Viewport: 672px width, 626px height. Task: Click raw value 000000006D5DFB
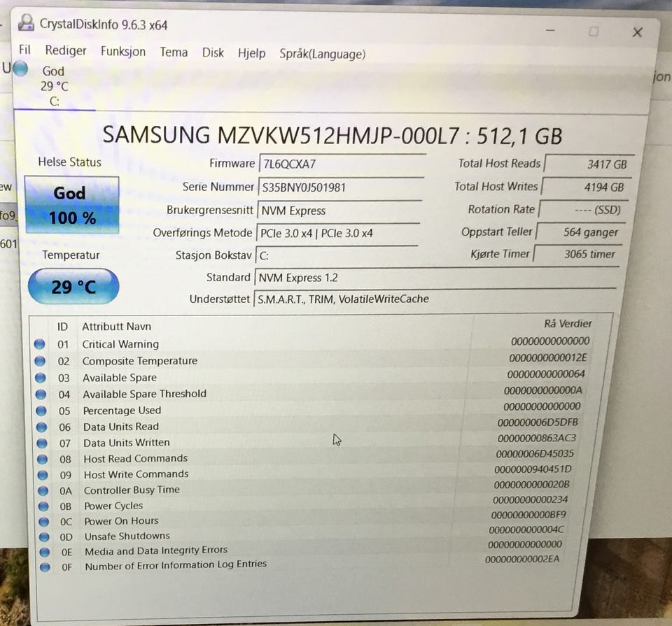[x=538, y=422]
